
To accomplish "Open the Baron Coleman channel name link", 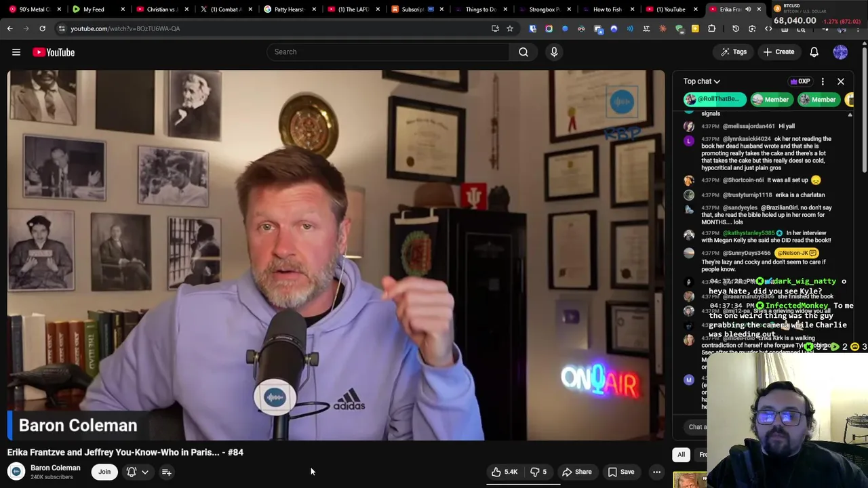I will click(x=56, y=468).
